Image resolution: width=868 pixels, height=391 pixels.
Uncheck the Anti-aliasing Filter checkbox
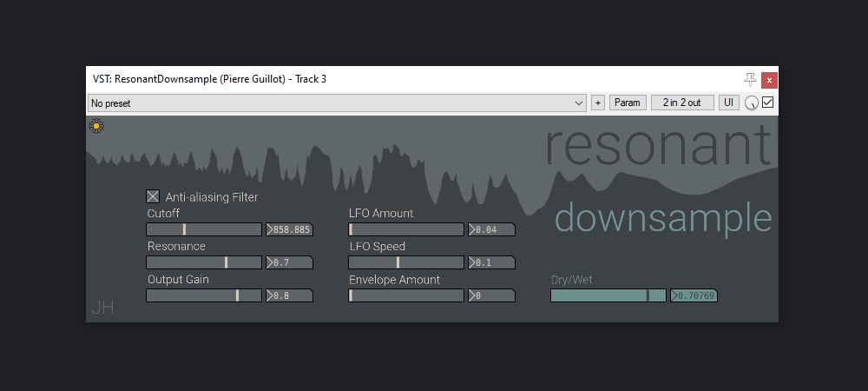[152, 196]
